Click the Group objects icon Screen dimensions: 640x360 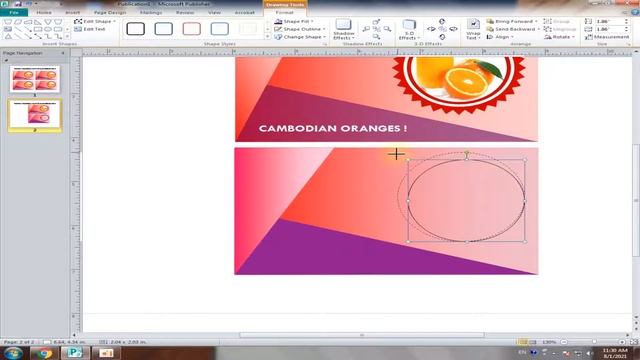point(547,21)
